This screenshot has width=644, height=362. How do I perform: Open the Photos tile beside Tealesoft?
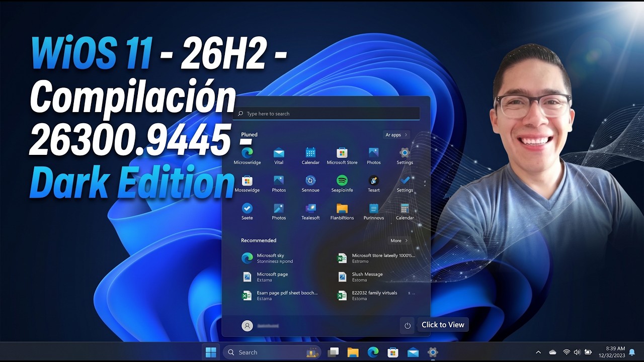[x=279, y=211]
